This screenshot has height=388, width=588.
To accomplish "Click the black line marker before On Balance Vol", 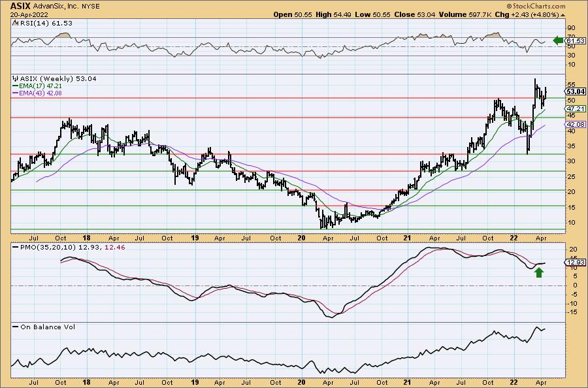I will [16, 327].
